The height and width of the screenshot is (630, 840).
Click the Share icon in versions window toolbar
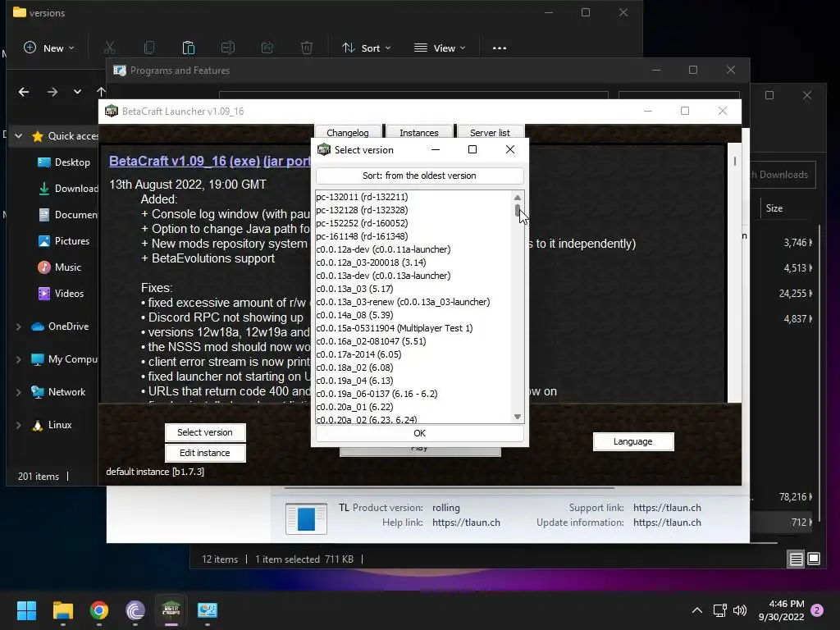(267, 48)
